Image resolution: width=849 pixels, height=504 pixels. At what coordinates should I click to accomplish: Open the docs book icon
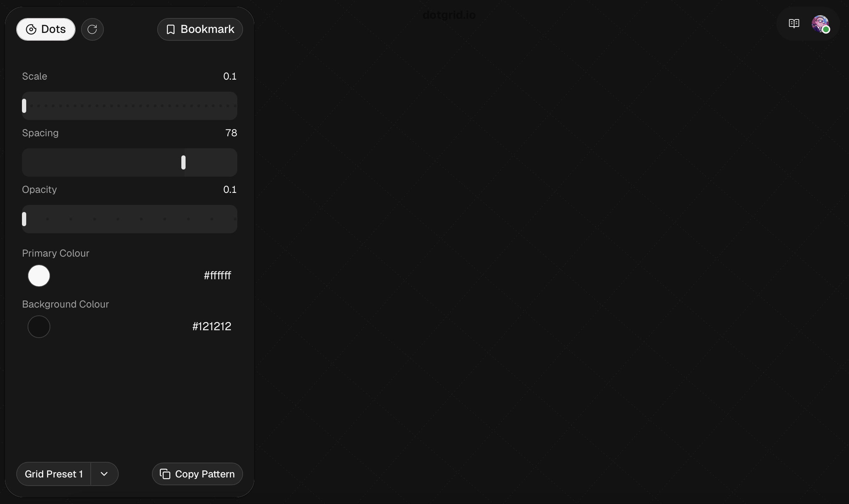pos(794,24)
